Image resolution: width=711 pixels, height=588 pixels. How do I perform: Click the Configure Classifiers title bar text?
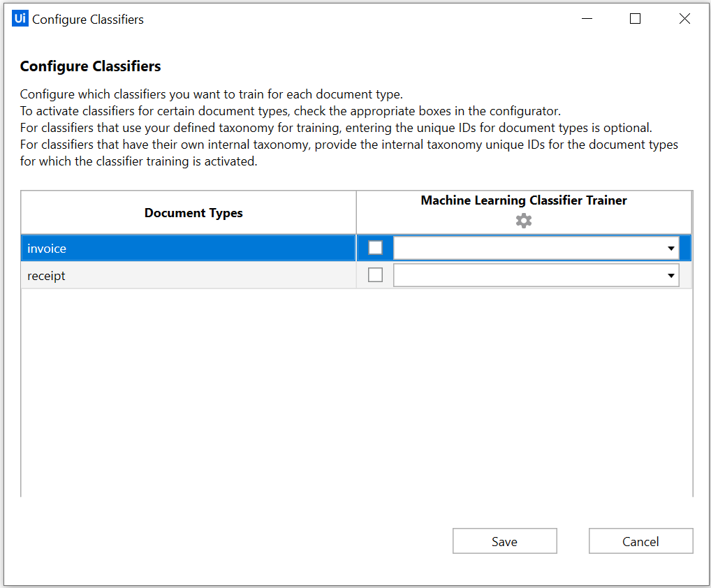(88, 20)
